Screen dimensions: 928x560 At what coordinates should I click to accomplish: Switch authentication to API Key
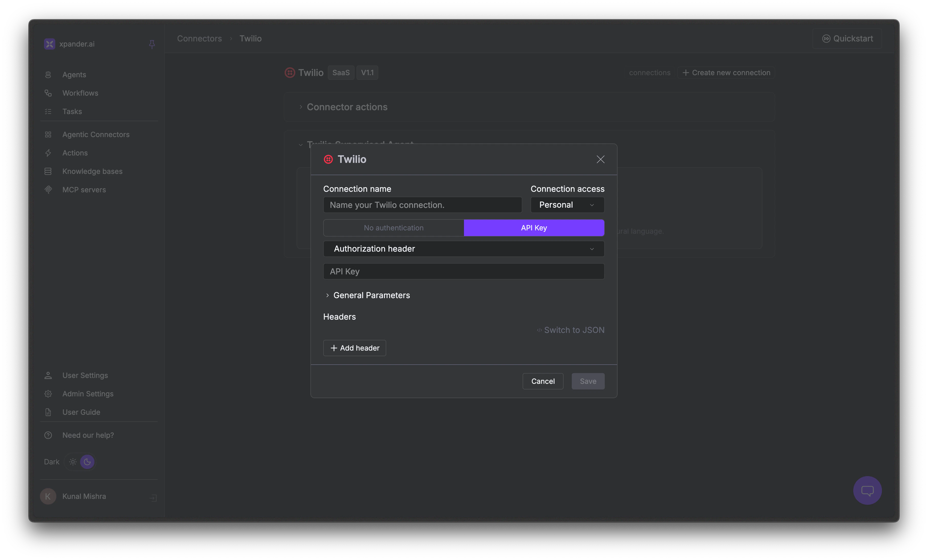click(x=534, y=228)
